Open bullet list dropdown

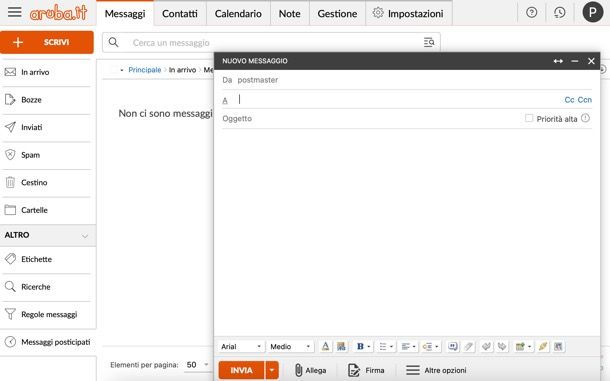(386, 346)
